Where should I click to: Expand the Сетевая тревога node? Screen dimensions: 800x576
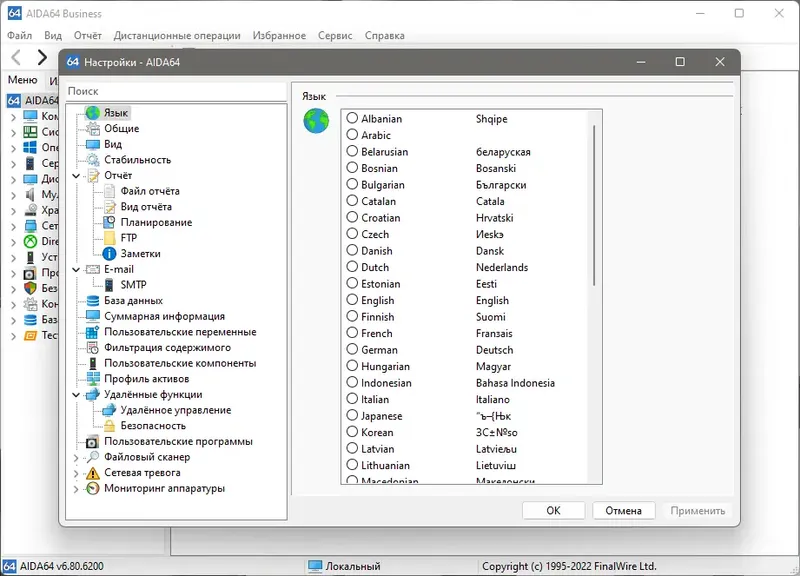coord(76,473)
